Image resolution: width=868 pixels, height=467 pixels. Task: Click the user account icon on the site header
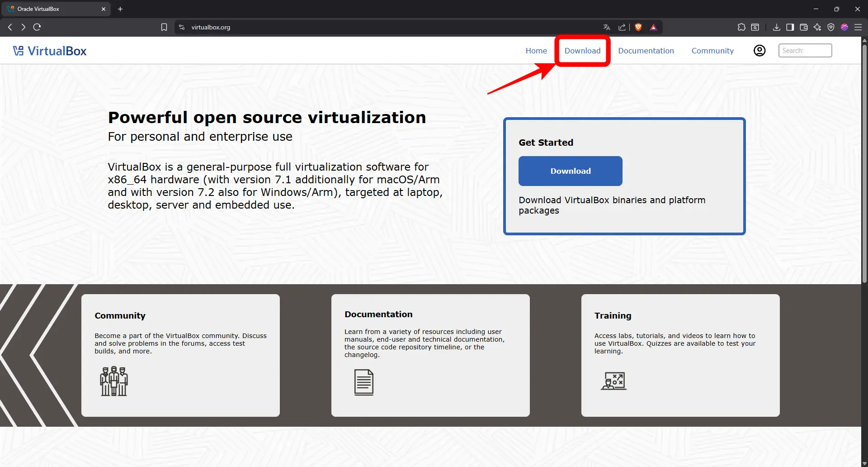tap(759, 51)
